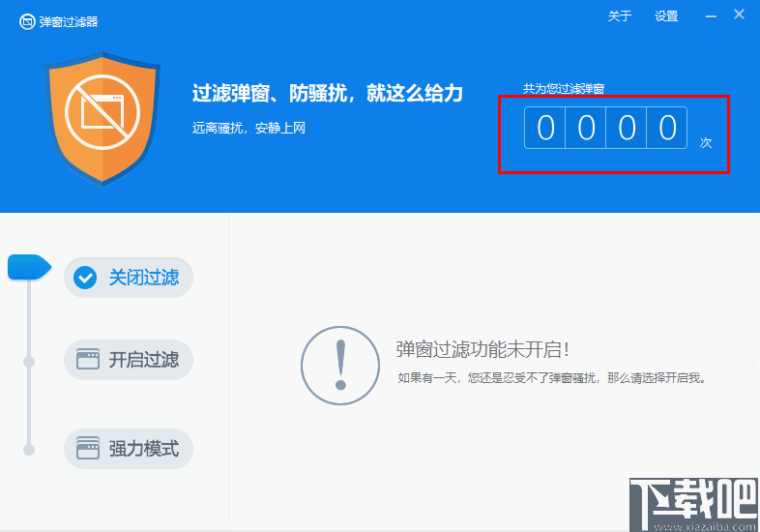Click the filtered popup counter showing 0000
This screenshot has width=760, height=532.
click(605, 128)
